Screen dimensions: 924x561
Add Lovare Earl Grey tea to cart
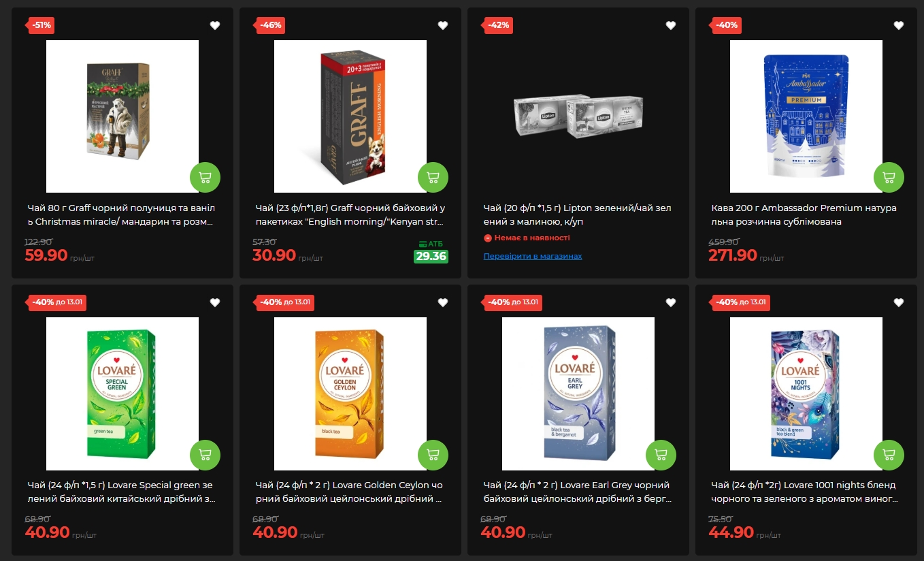[x=661, y=455]
